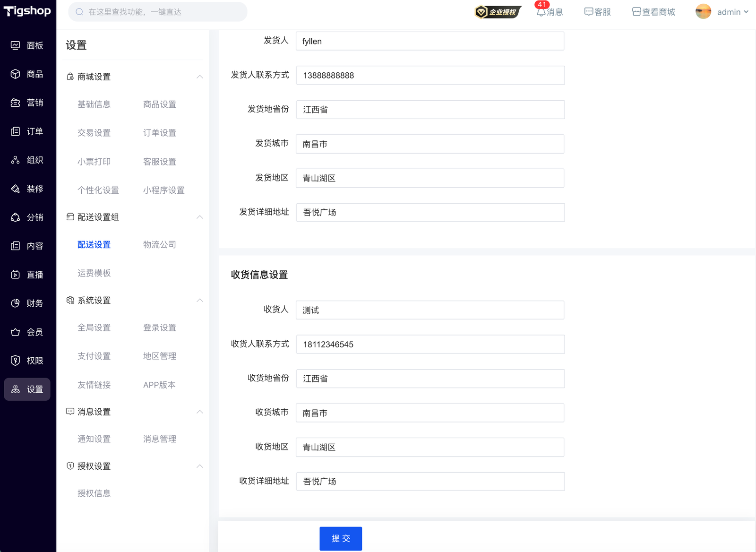
Task: Click the 企业授权 enterprise license badge
Action: click(x=498, y=12)
